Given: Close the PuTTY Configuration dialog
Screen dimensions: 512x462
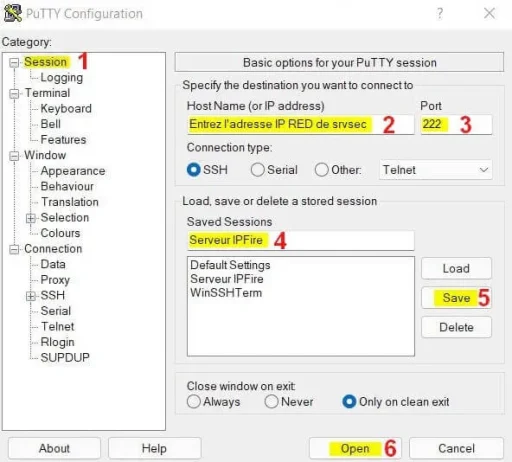Looking at the screenshot, I should (x=489, y=13).
